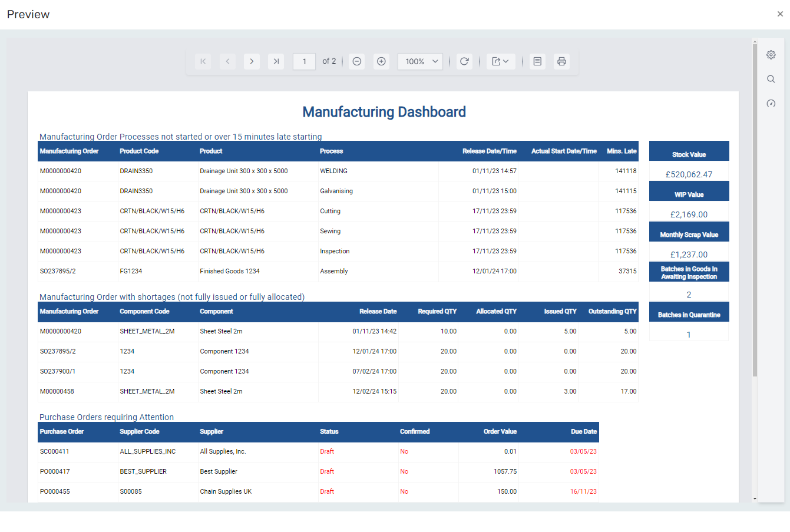Image resolution: width=790 pixels, height=532 pixels.
Task: Zoom out using the minus icon
Action: [x=357, y=61]
